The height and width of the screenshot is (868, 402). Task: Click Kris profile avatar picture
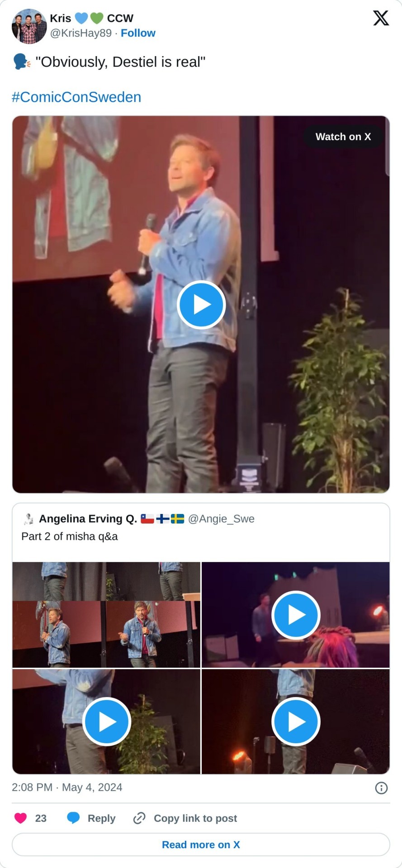tap(29, 26)
